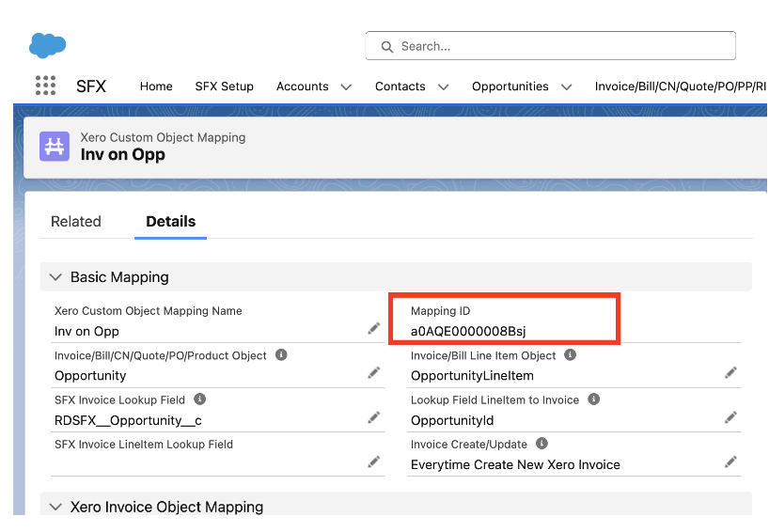Viewport: 769px width, 532px height.
Task: Click the Mapping ID value a0AQE0000008Bsj
Action: click(468, 332)
